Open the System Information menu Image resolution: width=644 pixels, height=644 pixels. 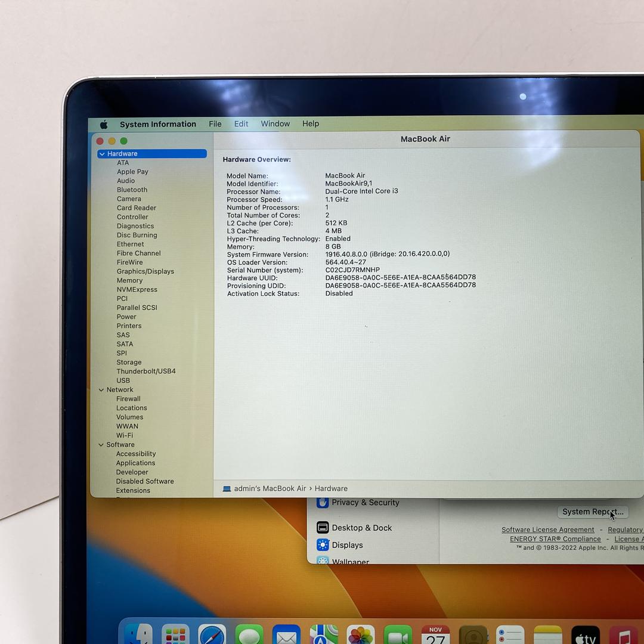tap(157, 124)
